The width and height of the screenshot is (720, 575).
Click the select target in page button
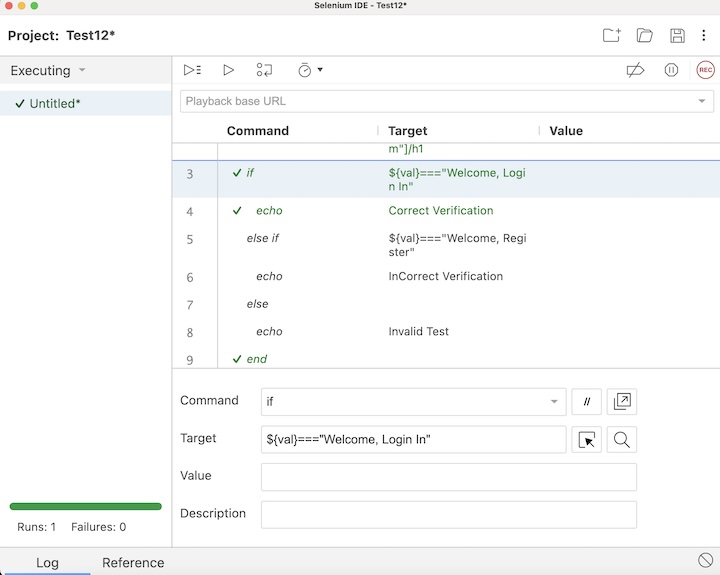[x=587, y=440]
